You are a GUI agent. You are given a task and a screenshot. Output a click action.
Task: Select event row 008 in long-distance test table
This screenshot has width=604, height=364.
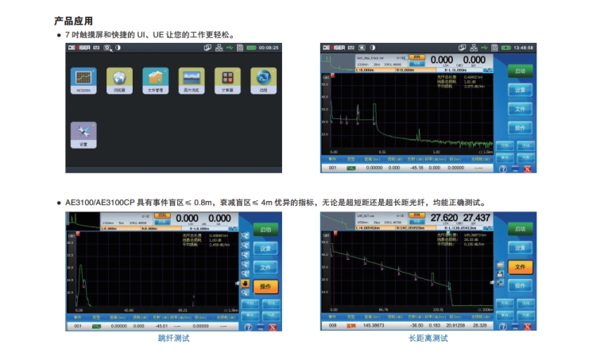(333, 326)
